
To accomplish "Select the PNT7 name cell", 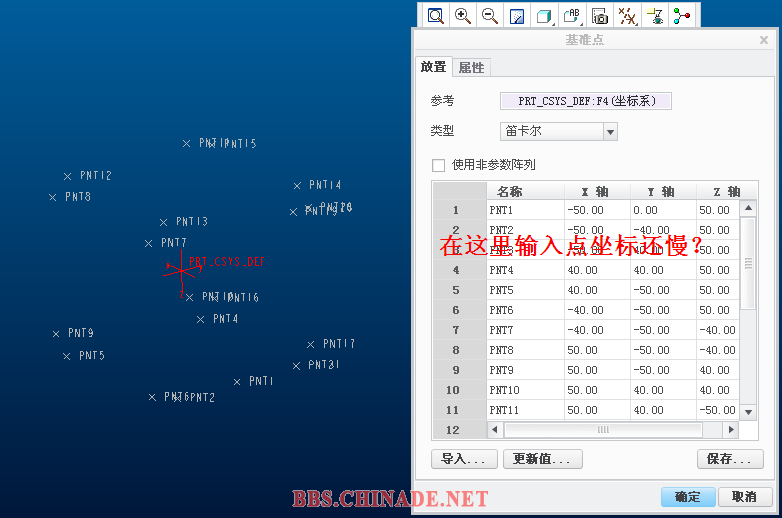I will click(525, 330).
